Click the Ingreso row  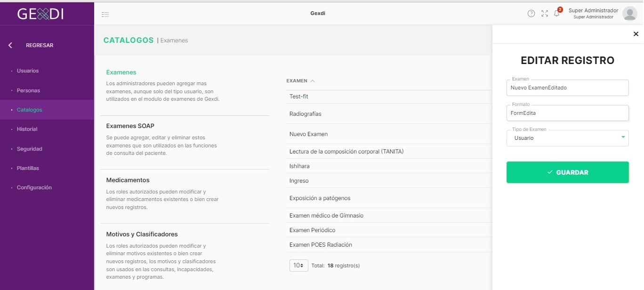[389, 181]
